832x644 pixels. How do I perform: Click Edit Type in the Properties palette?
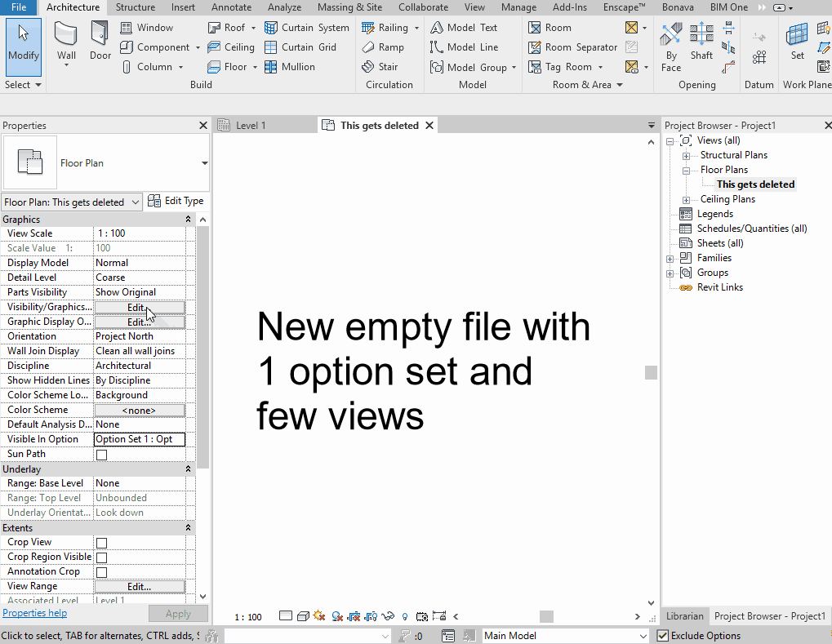click(176, 201)
